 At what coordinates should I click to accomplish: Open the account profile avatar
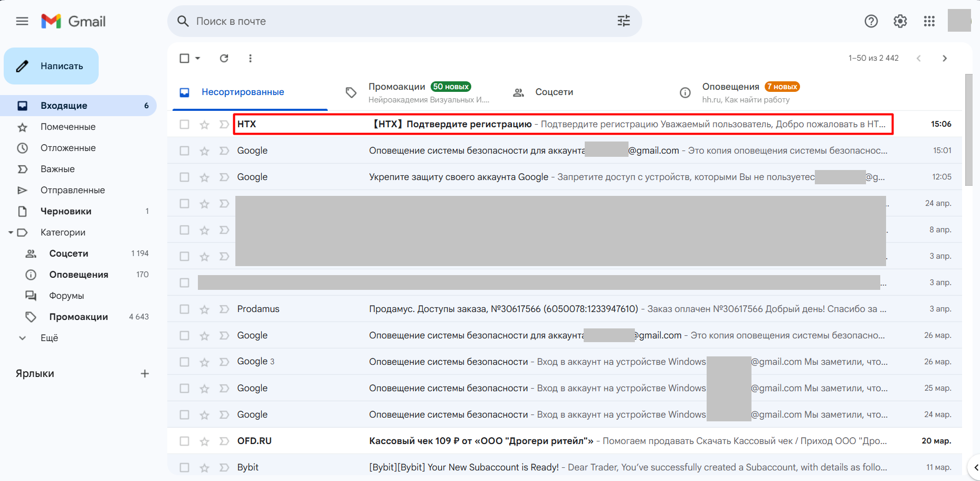point(959,21)
